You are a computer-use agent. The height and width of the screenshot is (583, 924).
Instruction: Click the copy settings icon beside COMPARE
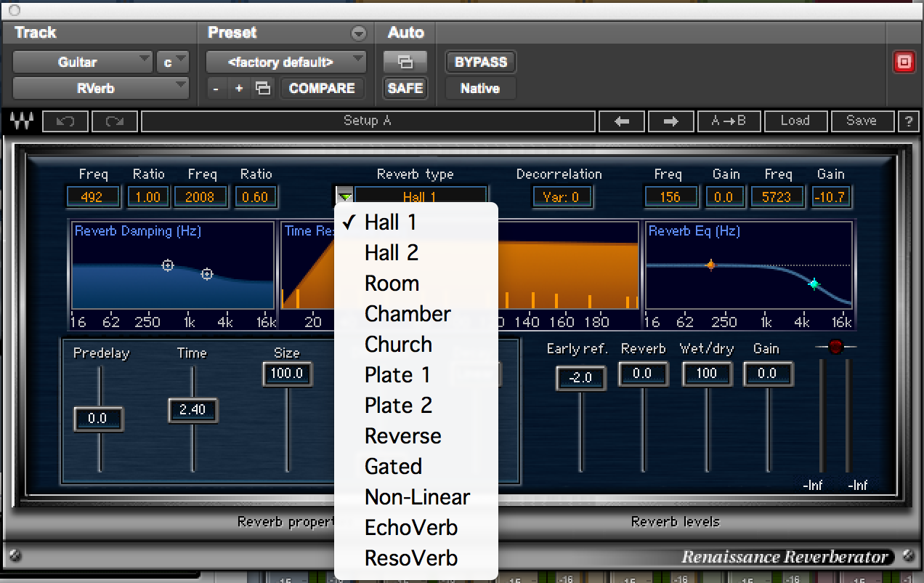pos(263,89)
